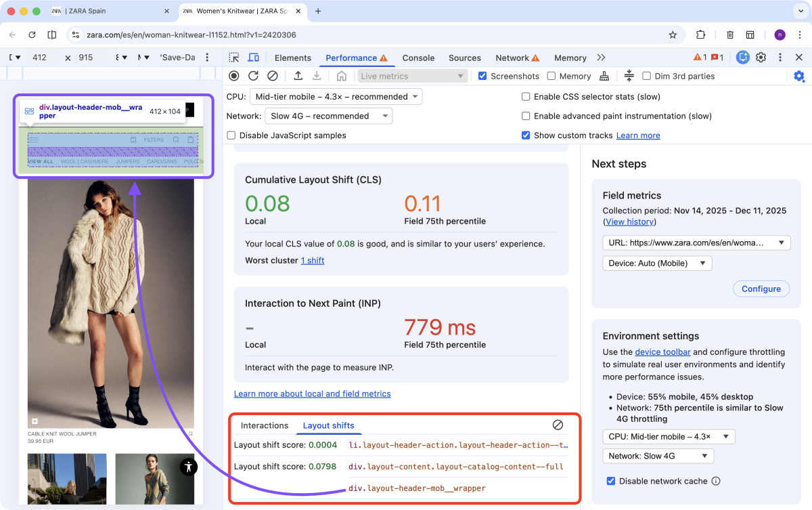Click the record-and-reload performance icon
Screen dimensions: 812x510
252,76
